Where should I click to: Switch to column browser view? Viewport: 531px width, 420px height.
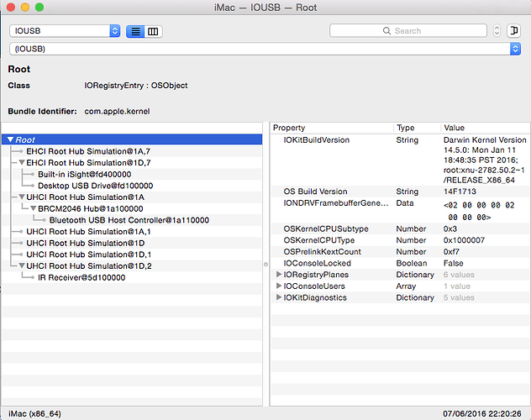[x=153, y=31]
